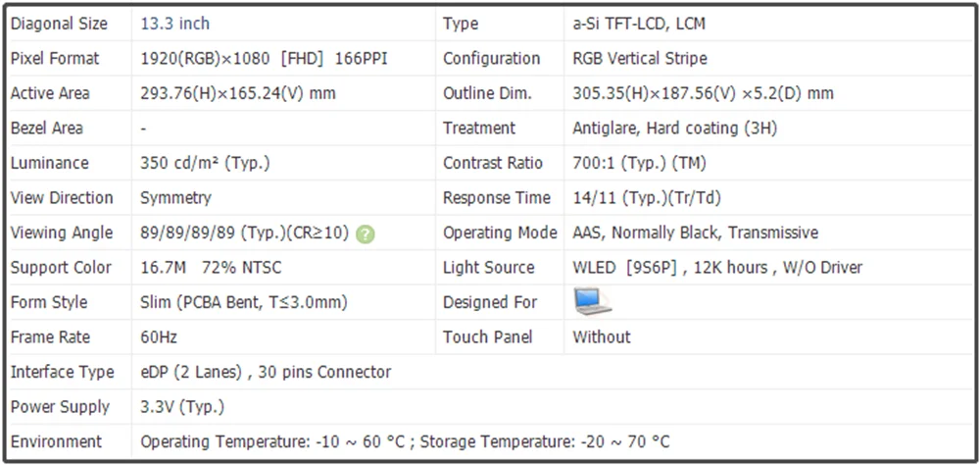Click the Light Source WLED value
Image resolution: width=980 pixels, height=465 pixels.
[x=717, y=268]
